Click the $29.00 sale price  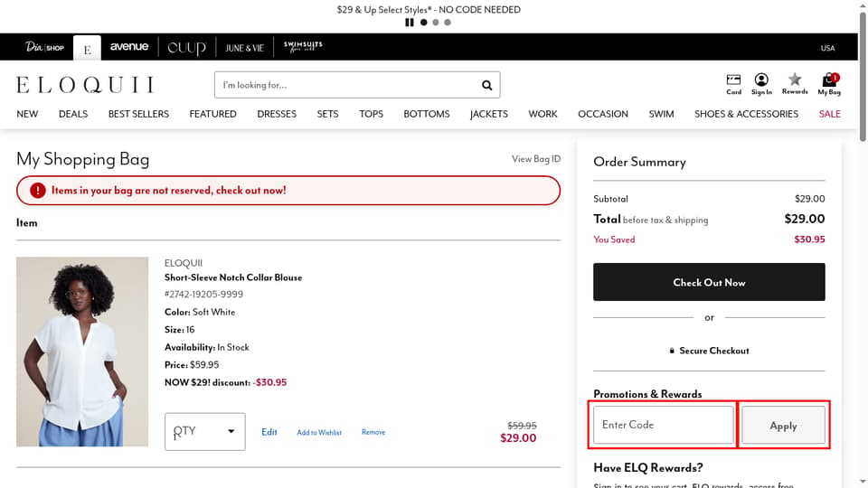coord(518,438)
